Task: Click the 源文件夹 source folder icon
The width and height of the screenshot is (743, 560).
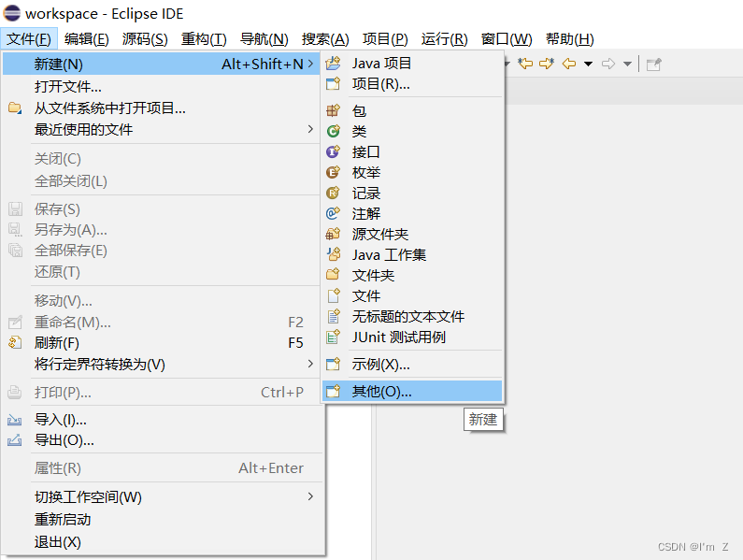Action: 333,234
